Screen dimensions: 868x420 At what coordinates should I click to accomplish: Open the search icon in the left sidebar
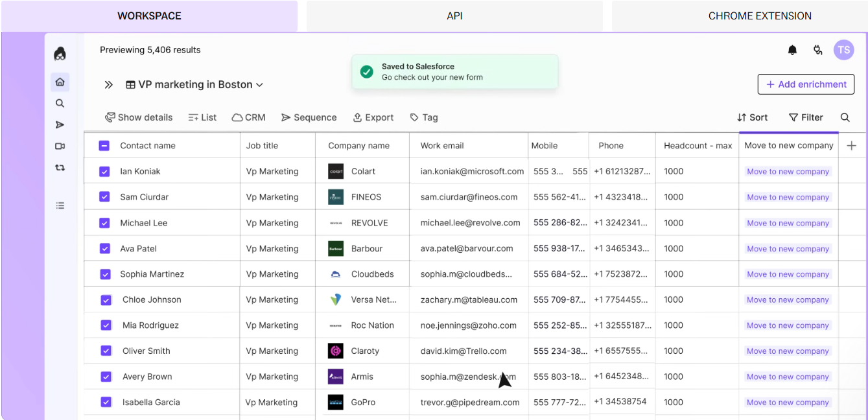pos(60,103)
